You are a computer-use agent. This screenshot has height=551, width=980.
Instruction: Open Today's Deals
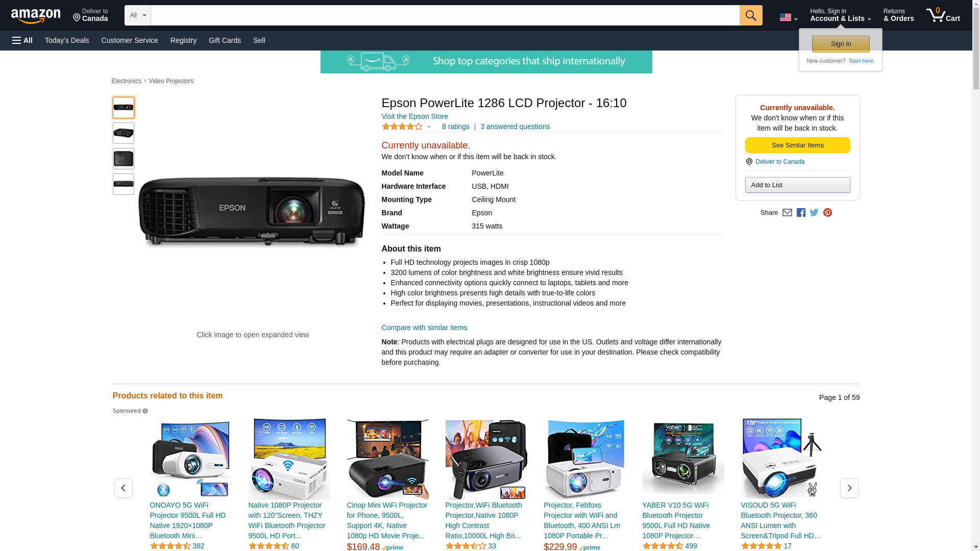pos(67,40)
